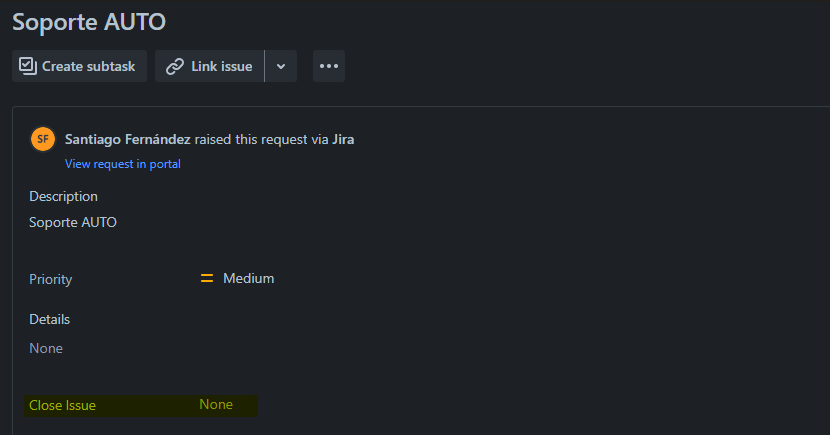Click the Jira channel name in request header
830x435 pixels.
pos(344,139)
